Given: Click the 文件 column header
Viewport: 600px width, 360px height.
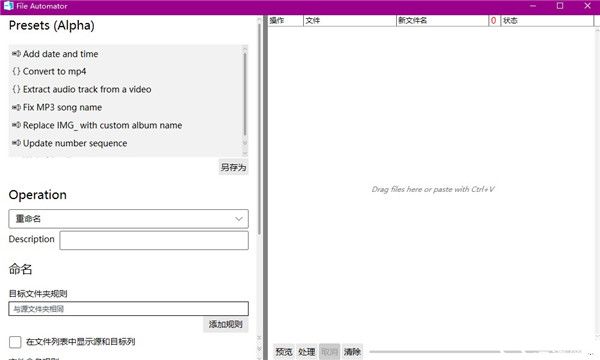Looking at the screenshot, I should [349, 21].
